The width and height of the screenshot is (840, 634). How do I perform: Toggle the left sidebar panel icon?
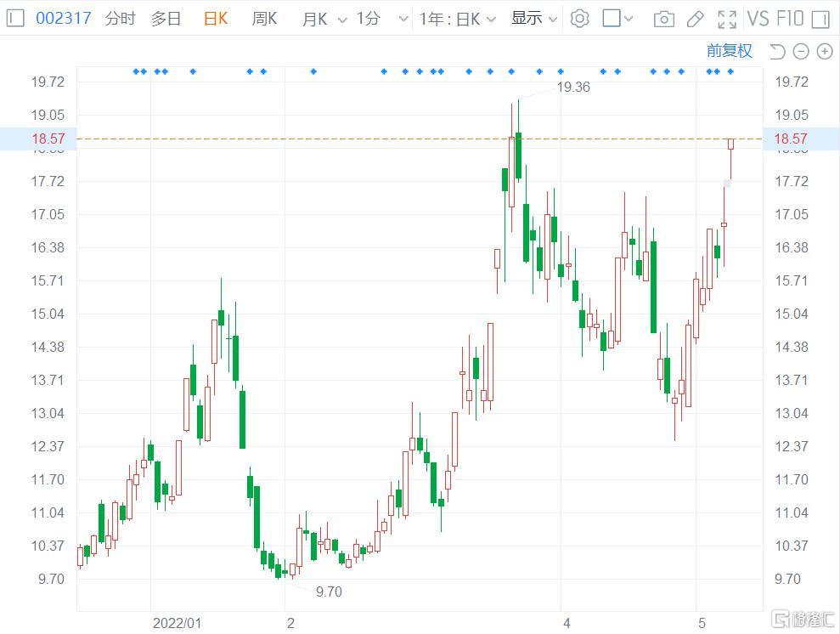pos(15,19)
